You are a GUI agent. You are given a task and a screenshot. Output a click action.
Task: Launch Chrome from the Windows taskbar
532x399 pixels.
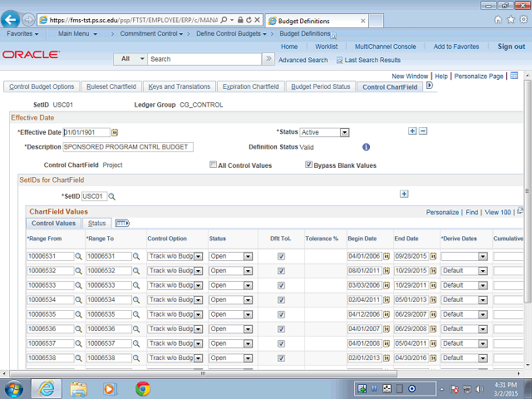[142, 387]
